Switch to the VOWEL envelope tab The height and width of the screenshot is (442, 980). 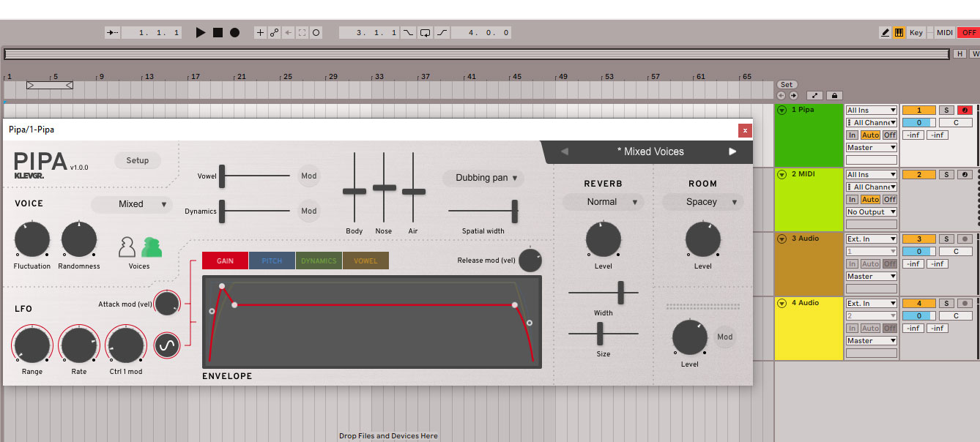click(365, 261)
